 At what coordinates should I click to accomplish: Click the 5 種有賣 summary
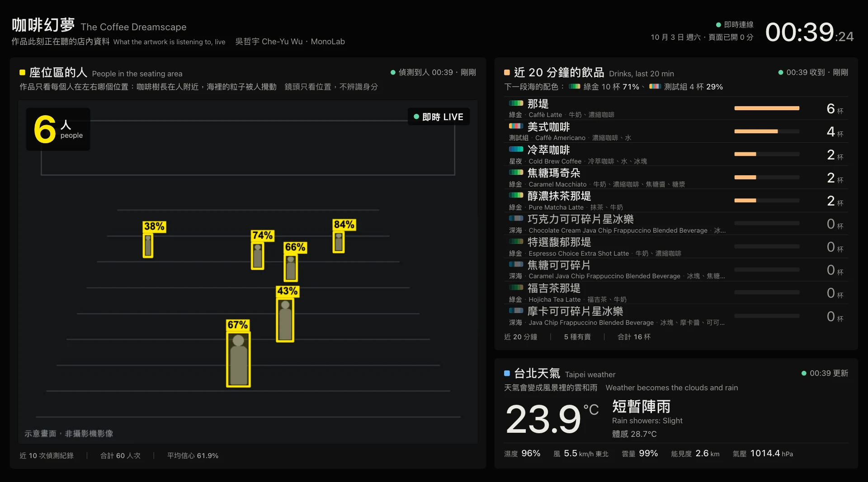[x=577, y=337]
